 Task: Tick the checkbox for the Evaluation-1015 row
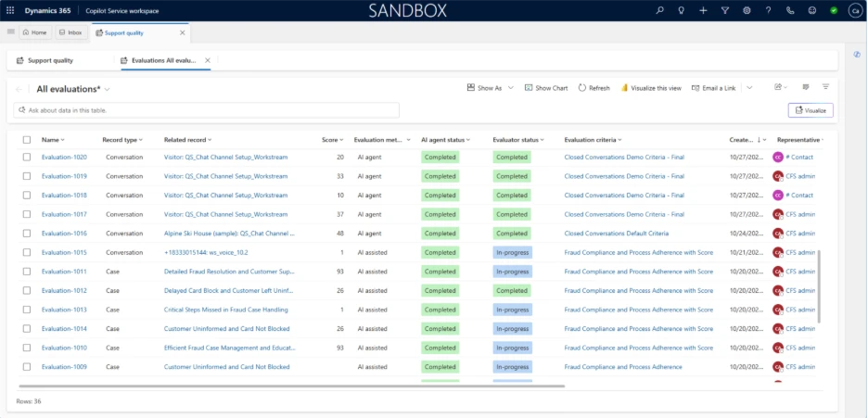pos(27,252)
